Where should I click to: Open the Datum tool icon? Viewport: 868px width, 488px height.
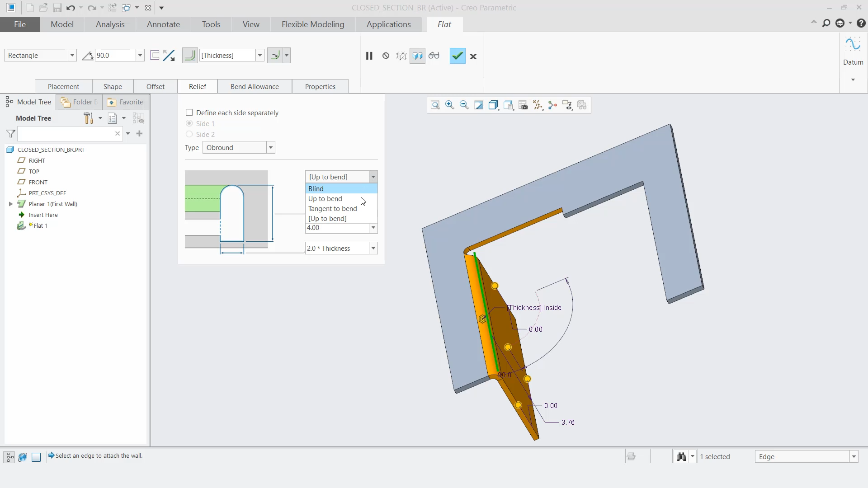point(853,44)
